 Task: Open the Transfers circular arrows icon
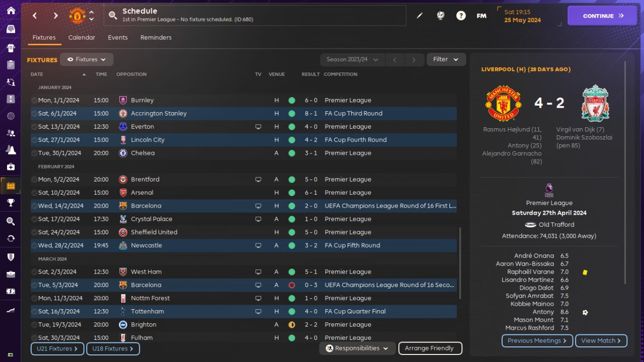(11, 238)
